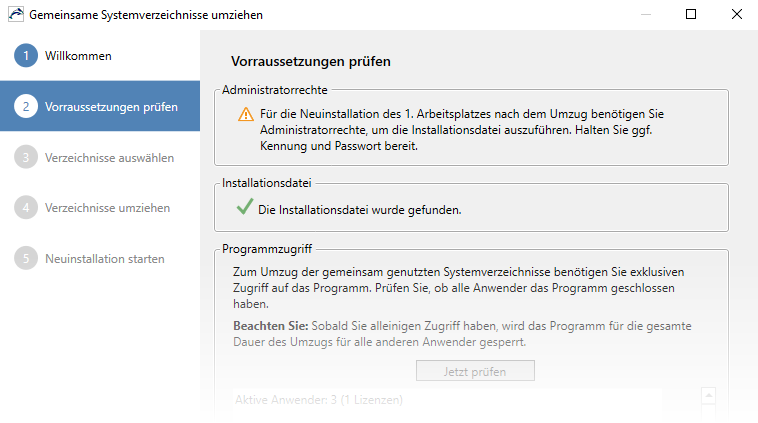The width and height of the screenshot is (758, 423).
Task: Click the step 5 number circle
Action: [26, 258]
